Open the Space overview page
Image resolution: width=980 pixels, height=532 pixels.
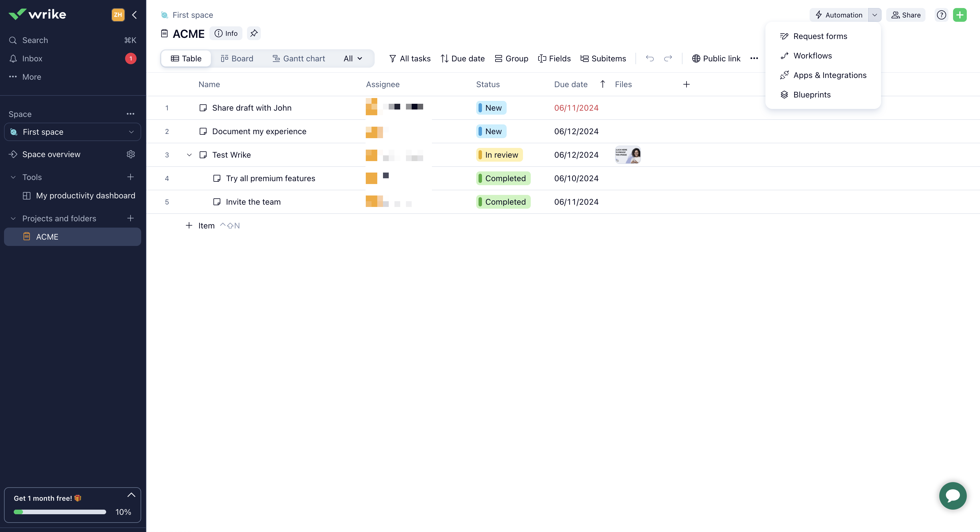tap(51, 154)
